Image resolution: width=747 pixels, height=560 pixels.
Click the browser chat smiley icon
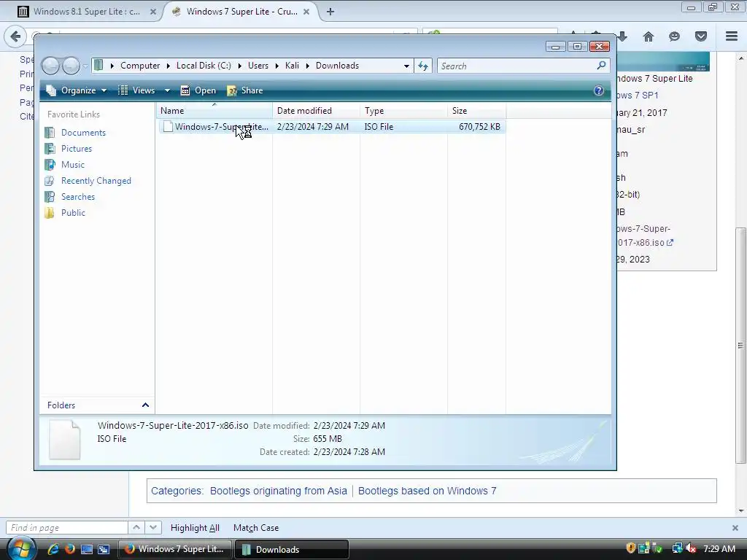coord(674,36)
